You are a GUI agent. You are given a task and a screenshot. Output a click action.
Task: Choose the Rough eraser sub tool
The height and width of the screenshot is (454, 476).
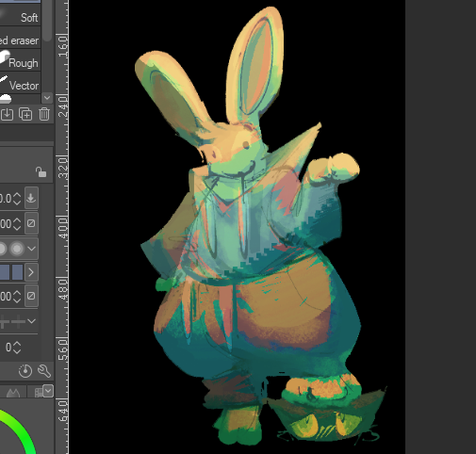[x=20, y=60]
